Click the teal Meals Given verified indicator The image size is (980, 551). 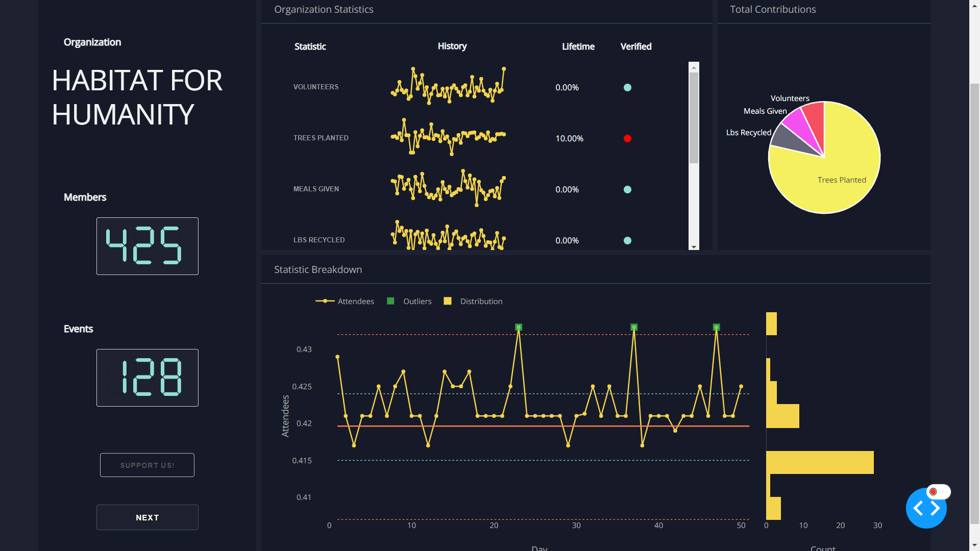pos(627,189)
